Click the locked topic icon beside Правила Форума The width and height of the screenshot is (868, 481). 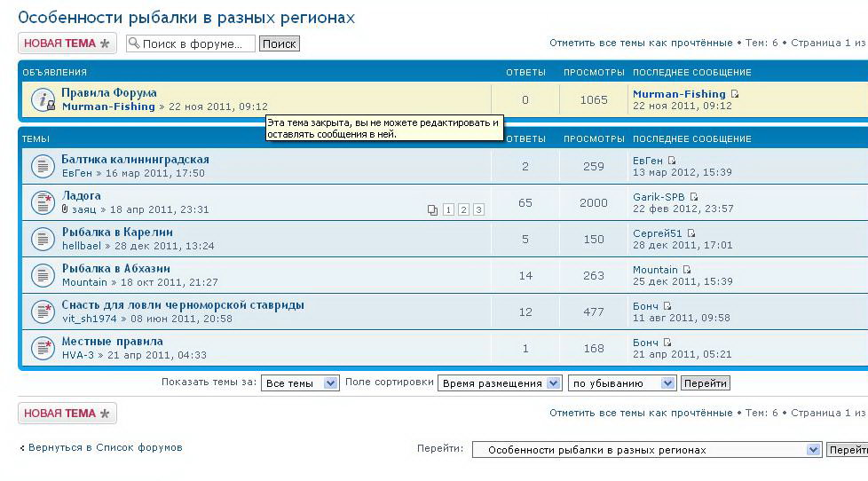(x=43, y=99)
